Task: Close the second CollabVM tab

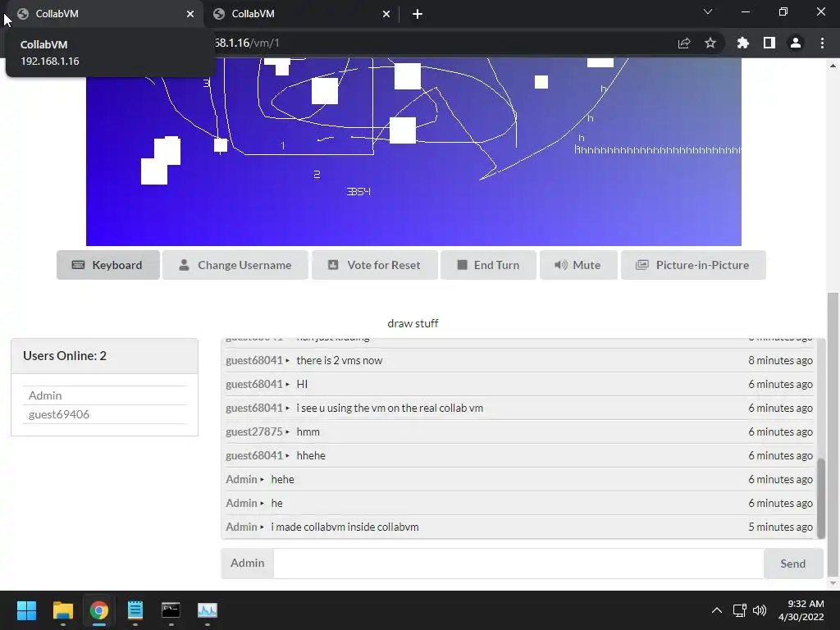Action: (386, 14)
